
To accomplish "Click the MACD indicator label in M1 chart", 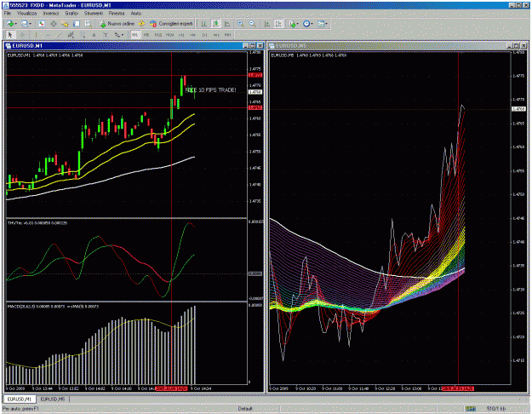I will coord(53,307).
